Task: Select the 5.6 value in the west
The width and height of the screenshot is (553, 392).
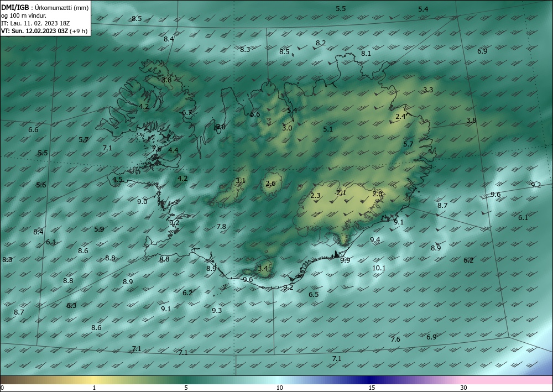Action: pos(41,185)
